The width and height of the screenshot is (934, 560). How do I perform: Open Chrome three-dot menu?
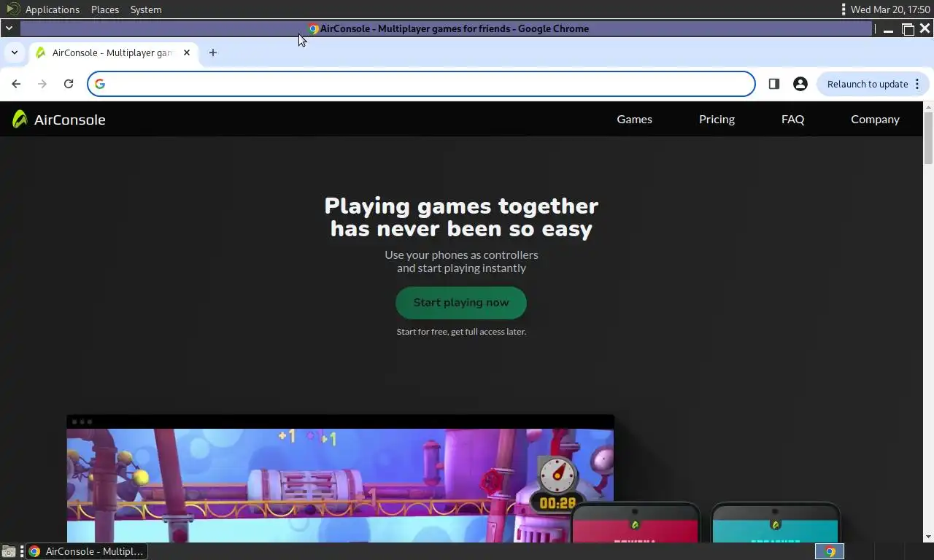(x=917, y=84)
